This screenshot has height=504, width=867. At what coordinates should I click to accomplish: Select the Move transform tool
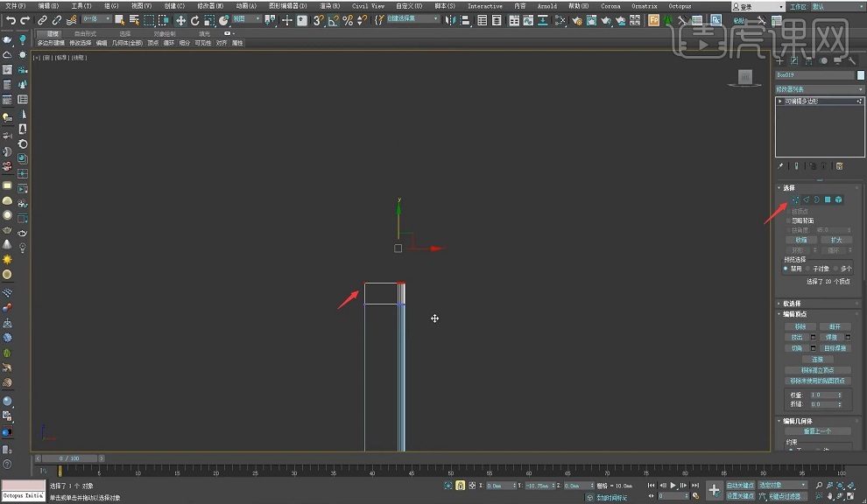coord(180,19)
